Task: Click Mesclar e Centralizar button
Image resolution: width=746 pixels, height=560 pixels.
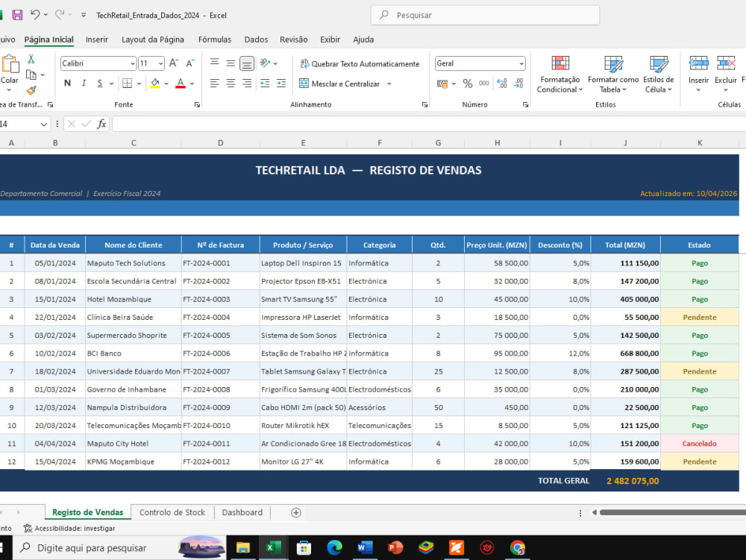Action: [x=339, y=84]
